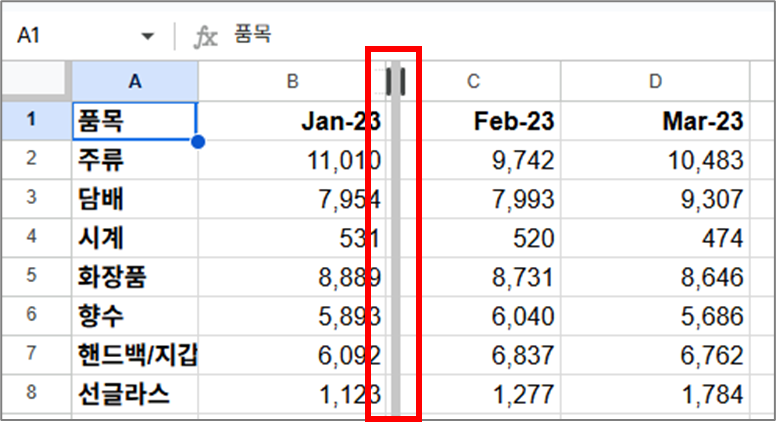This screenshot has height=422, width=776.
Task: Click the blue fill handle dot
Action: [198, 141]
